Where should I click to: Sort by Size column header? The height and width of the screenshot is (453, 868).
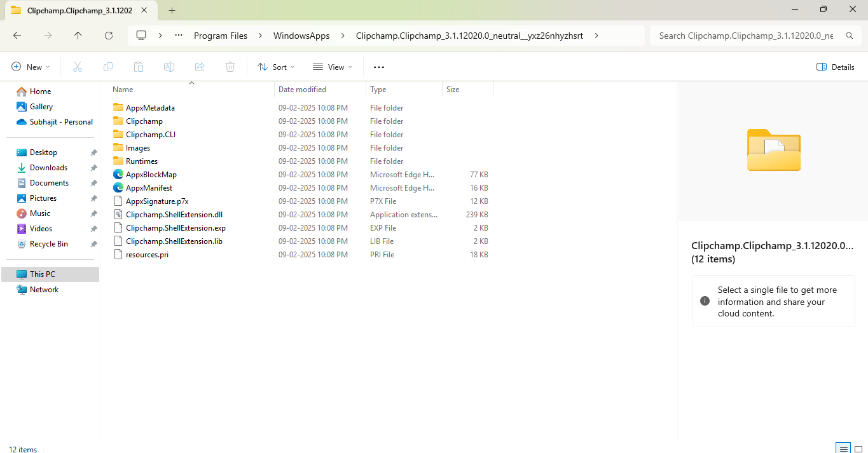tap(468, 90)
